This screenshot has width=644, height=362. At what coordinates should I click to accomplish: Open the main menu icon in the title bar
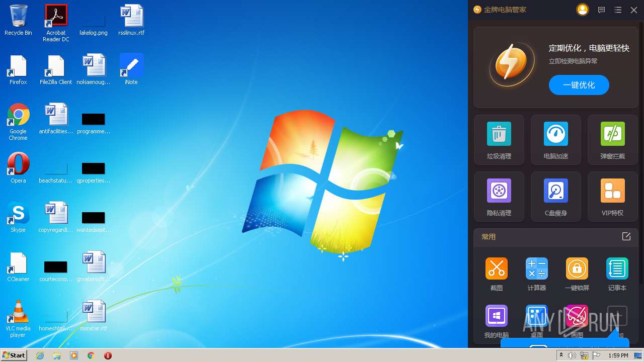618,10
